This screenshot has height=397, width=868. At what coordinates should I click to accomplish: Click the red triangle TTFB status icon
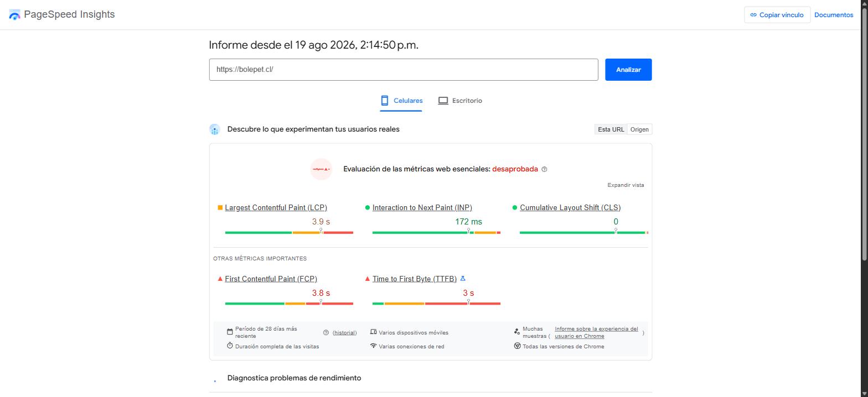368,279
